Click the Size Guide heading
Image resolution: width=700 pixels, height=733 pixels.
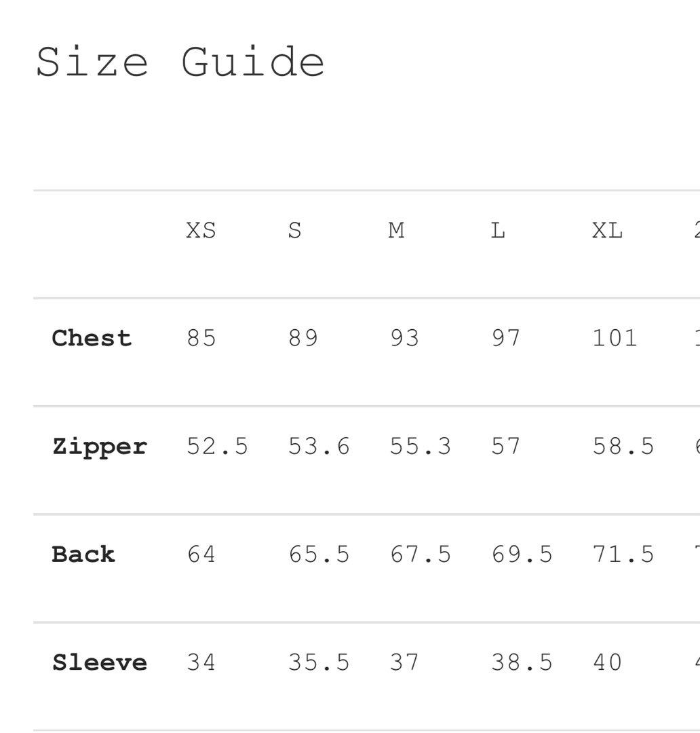tap(180, 62)
